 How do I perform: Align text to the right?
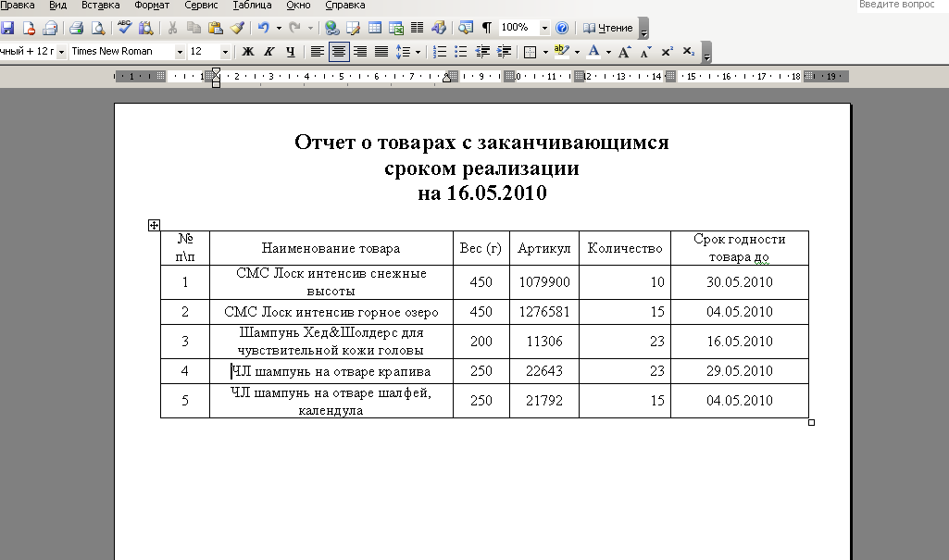(360, 52)
